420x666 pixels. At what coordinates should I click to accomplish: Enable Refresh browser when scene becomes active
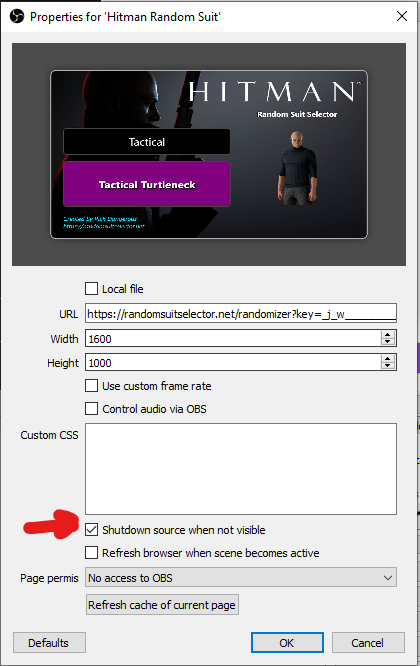(91, 553)
